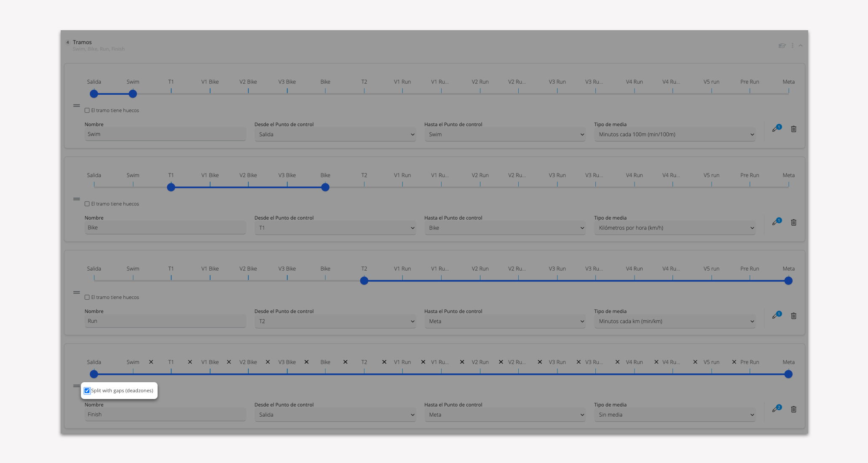
Task: Click the edit pencil icon for the Run split
Action: coord(775,316)
